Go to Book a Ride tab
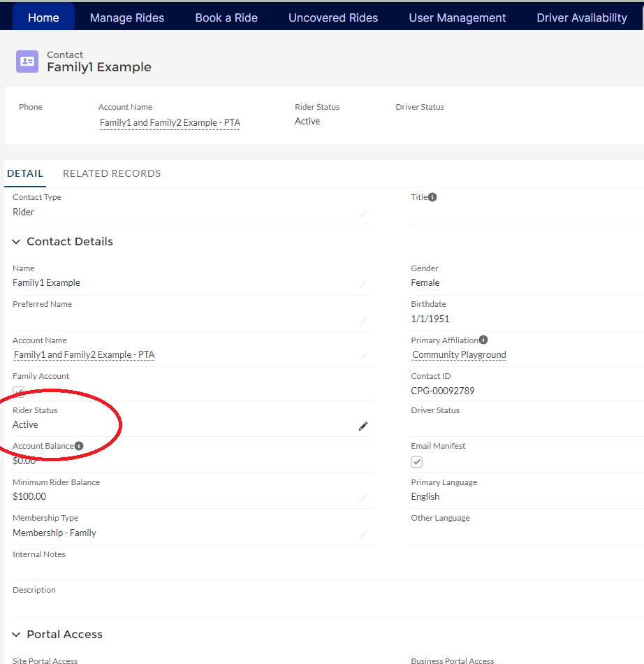The height and width of the screenshot is (664, 644). [x=226, y=17]
